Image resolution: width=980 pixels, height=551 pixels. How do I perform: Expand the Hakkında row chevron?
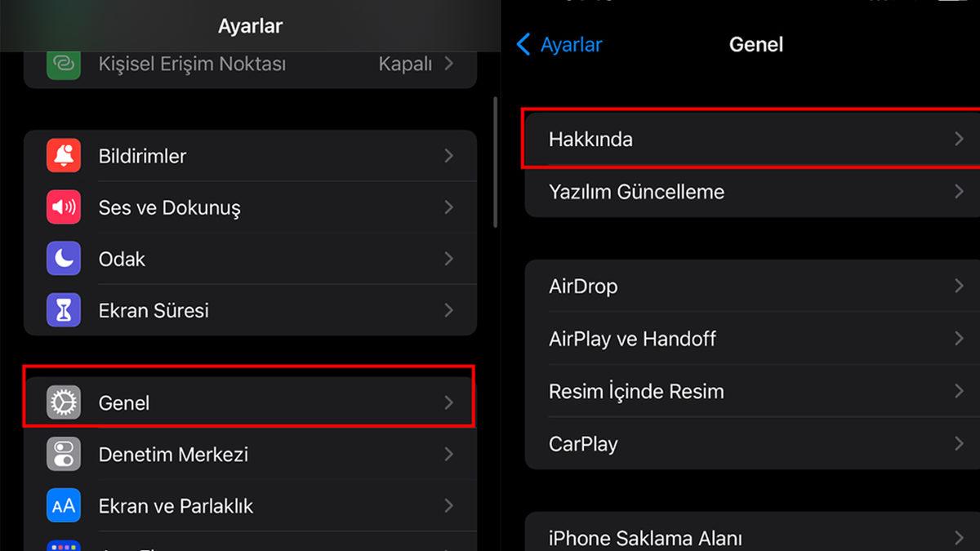pos(959,139)
